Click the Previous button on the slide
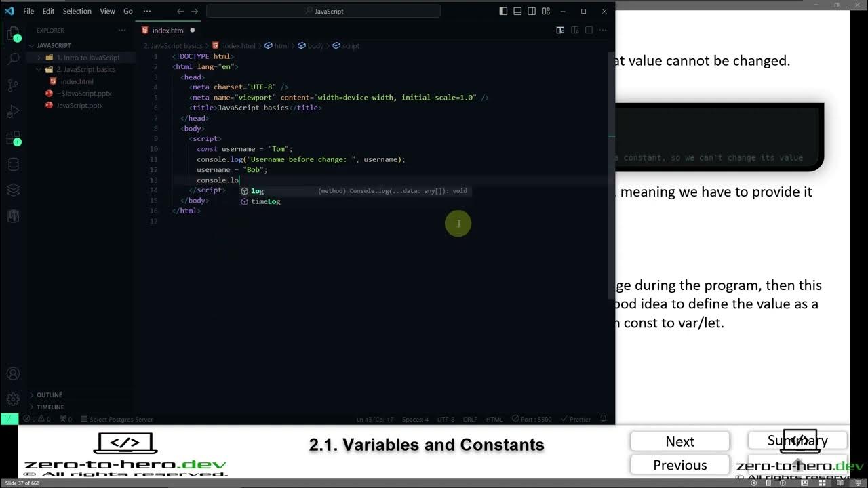Screen dimensions: 868x488 point(679,465)
